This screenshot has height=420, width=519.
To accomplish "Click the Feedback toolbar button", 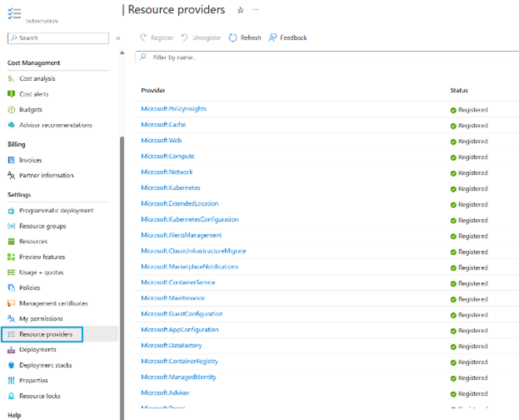I will (x=288, y=38).
